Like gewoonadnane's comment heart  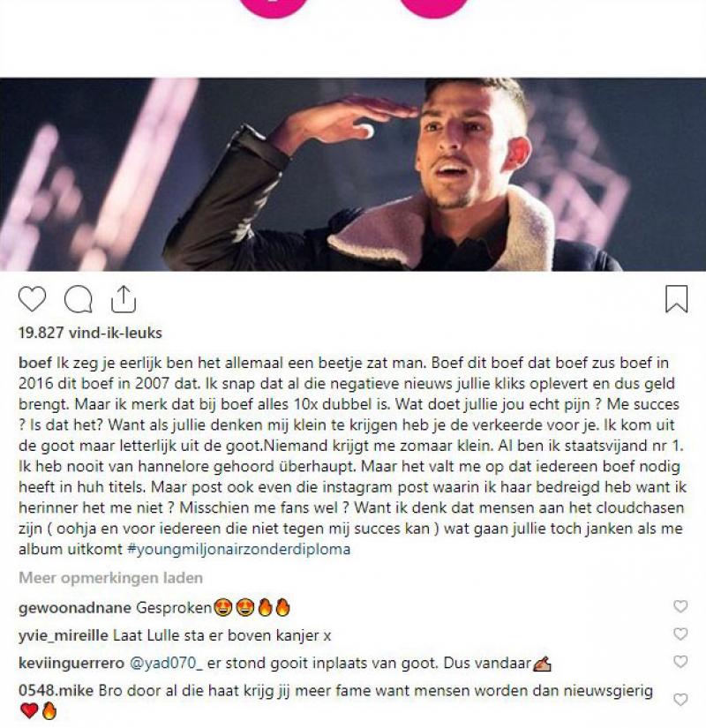pos(680,606)
